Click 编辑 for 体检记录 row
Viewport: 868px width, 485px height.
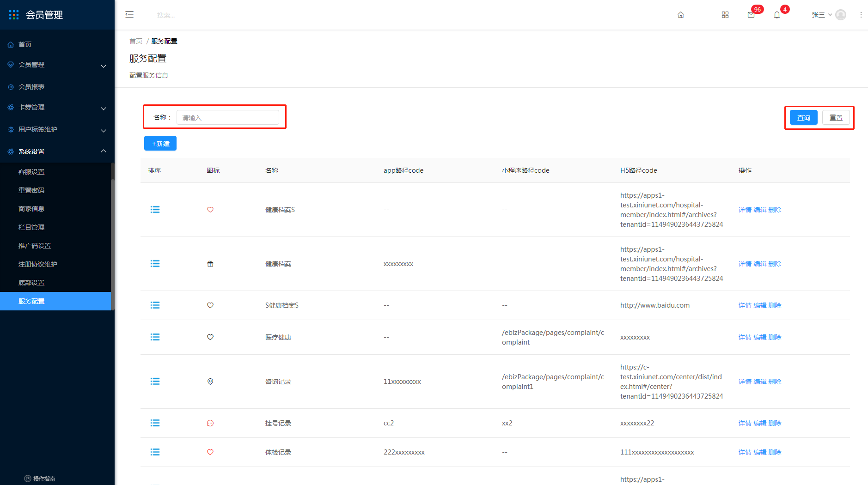(x=760, y=452)
